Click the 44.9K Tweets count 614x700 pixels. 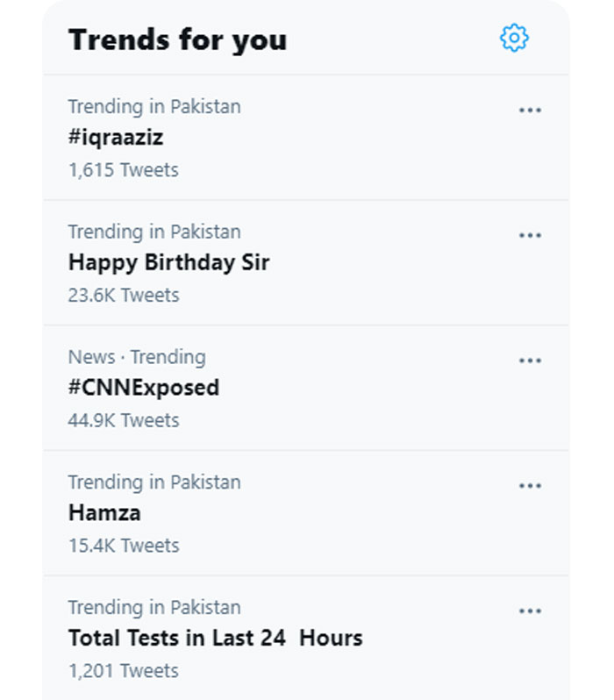click(x=123, y=420)
